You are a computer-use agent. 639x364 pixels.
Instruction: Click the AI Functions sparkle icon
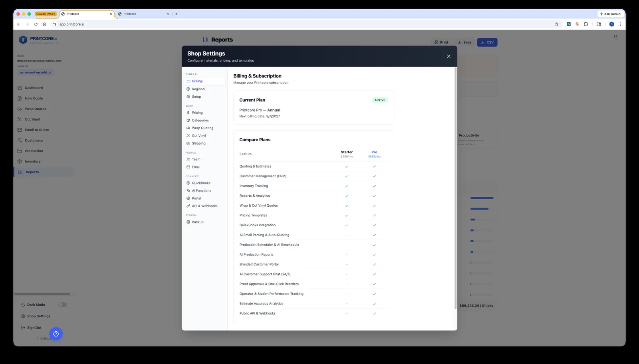(189, 191)
